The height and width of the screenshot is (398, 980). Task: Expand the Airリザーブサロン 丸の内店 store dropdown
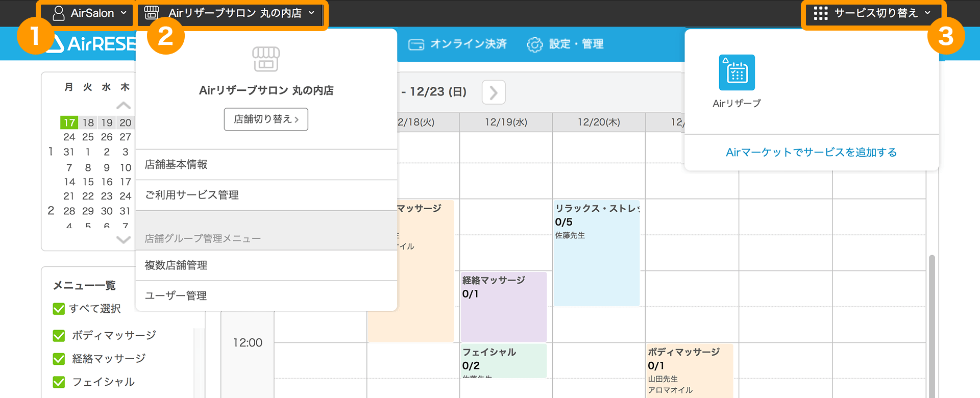pyautogui.click(x=230, y=13)
